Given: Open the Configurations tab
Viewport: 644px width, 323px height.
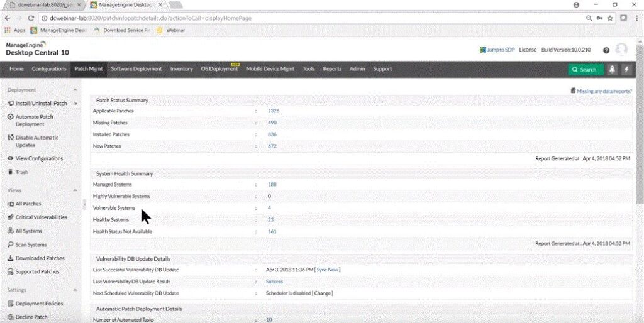Looking at the screenshot, I should (49, 69).
